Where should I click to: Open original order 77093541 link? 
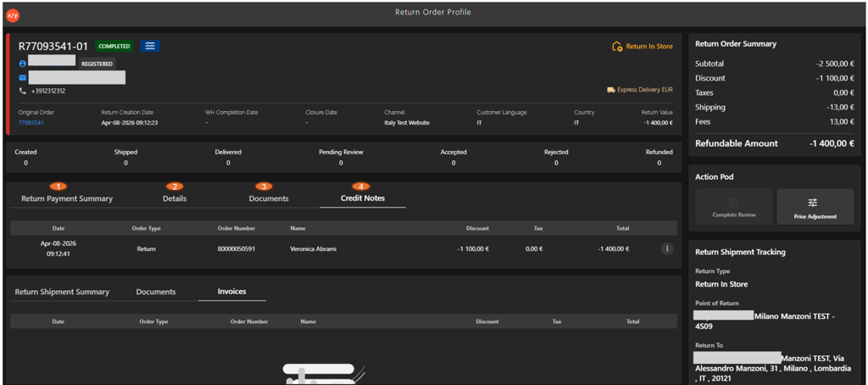coord(31,123)
